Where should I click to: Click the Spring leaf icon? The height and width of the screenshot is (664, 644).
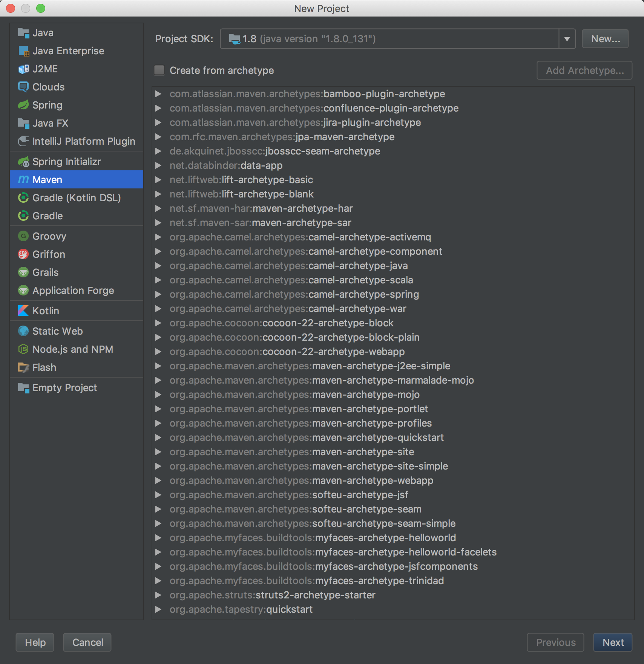click(x=23, y=105)
